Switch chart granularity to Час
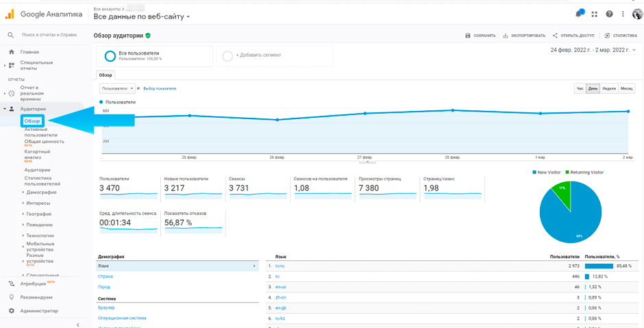Image resolution: width=644 pixels, height=328 pixels. tap(580, 88)
